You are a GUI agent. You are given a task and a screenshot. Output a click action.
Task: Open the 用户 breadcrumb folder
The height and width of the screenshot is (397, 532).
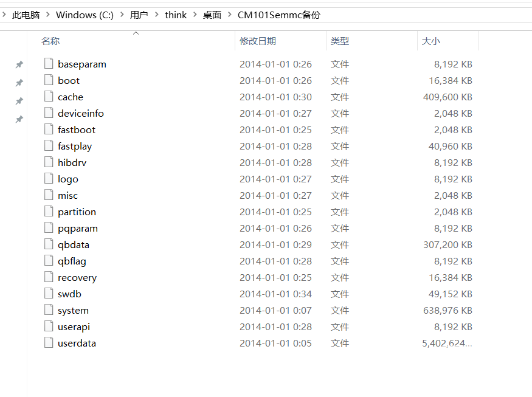[x=139, y=15]
